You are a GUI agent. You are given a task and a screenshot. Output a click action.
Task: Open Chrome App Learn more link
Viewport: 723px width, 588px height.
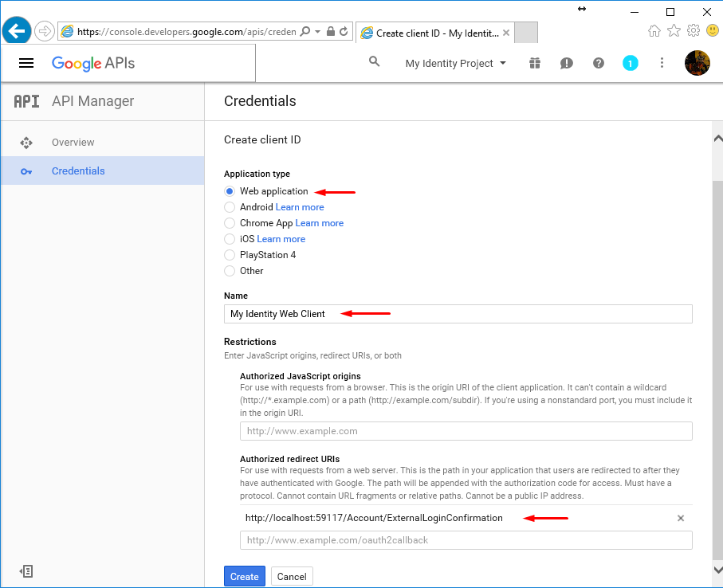pyautogui.click(x=320, y=223)
